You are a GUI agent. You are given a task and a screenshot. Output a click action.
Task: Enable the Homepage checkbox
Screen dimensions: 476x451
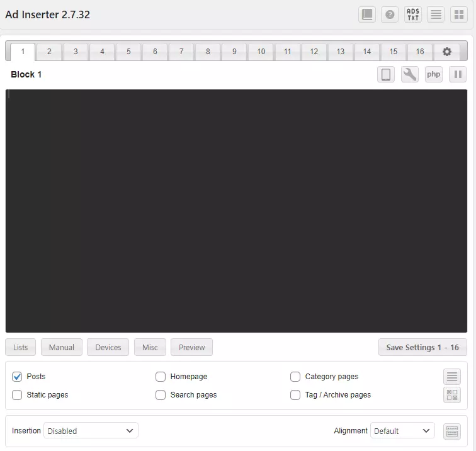[x=161, y=377]
